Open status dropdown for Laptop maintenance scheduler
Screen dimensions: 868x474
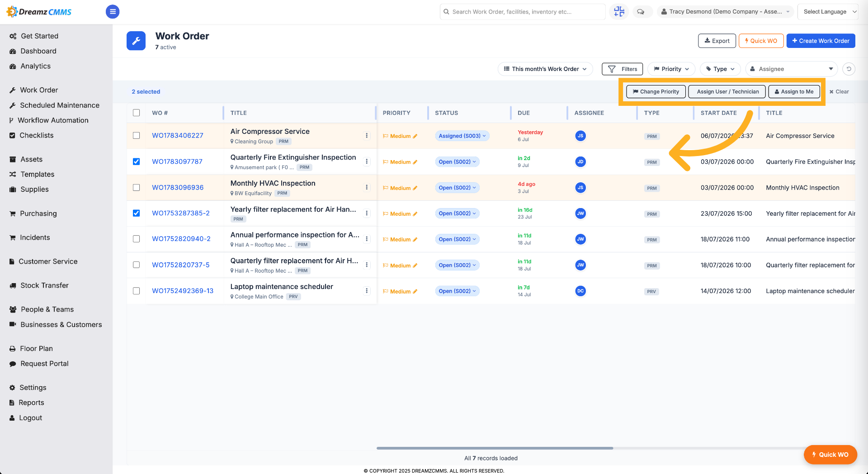coord(457,291)
